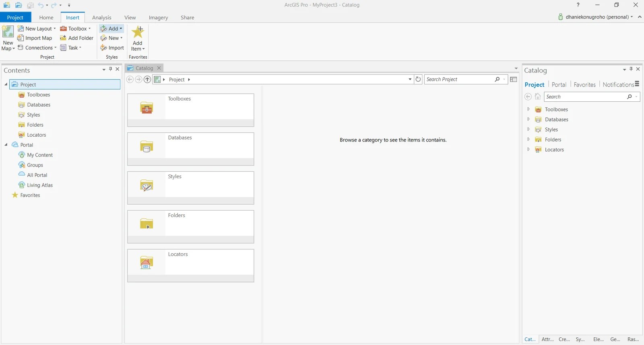644x345 pixels.
Task: Open the Notifications tab in the Catalog pane
Action: [x=618, y=84]
